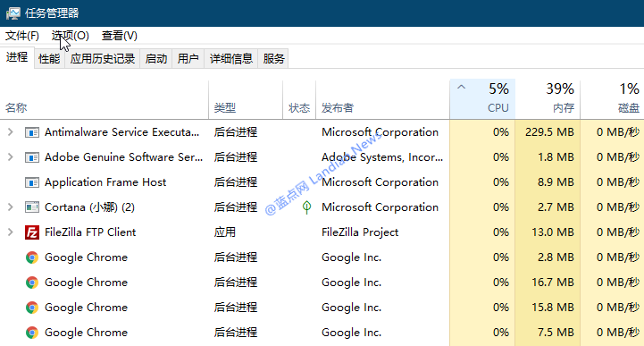Open the 文件(F) menu
Screen dimensions: 644x346
click(21, 36)
